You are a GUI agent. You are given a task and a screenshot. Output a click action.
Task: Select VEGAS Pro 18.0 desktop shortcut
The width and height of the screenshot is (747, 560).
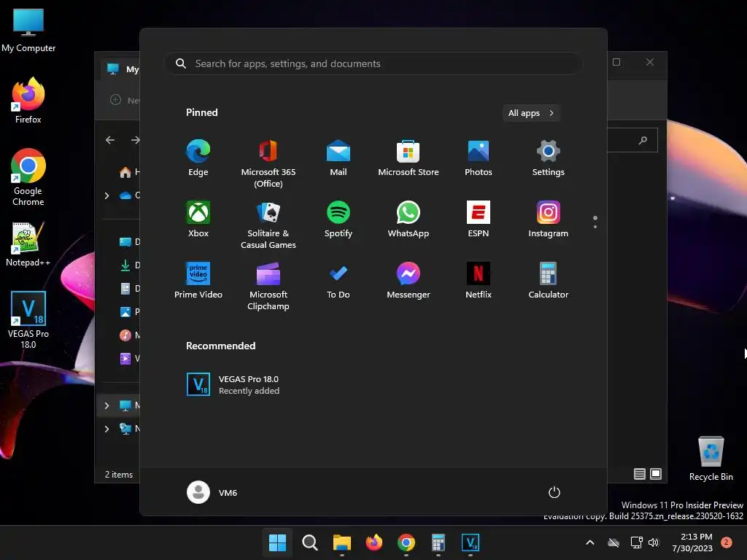28,320
